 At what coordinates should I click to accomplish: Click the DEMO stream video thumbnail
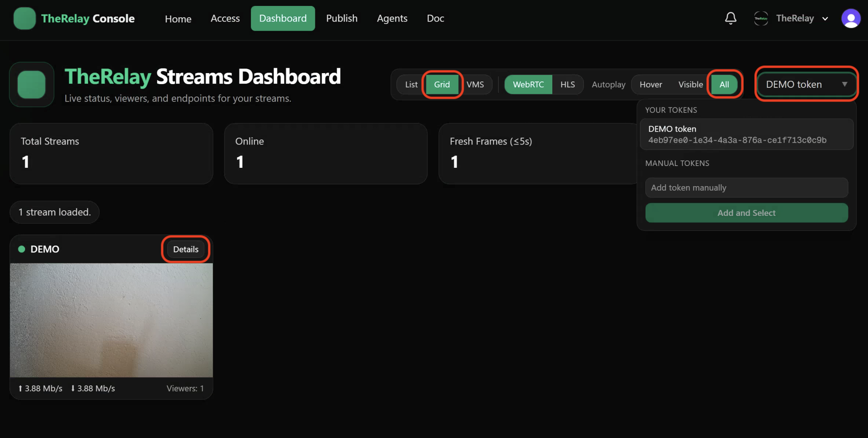(x=111, y=320)
